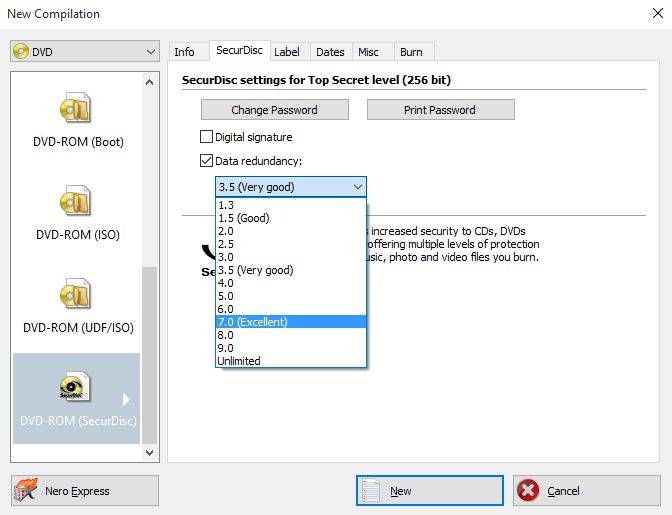Click the arrow beside DVD-ROM (SecurDisc)
Image resolution: width=672 pixels, height=515 pixels.
126,399
